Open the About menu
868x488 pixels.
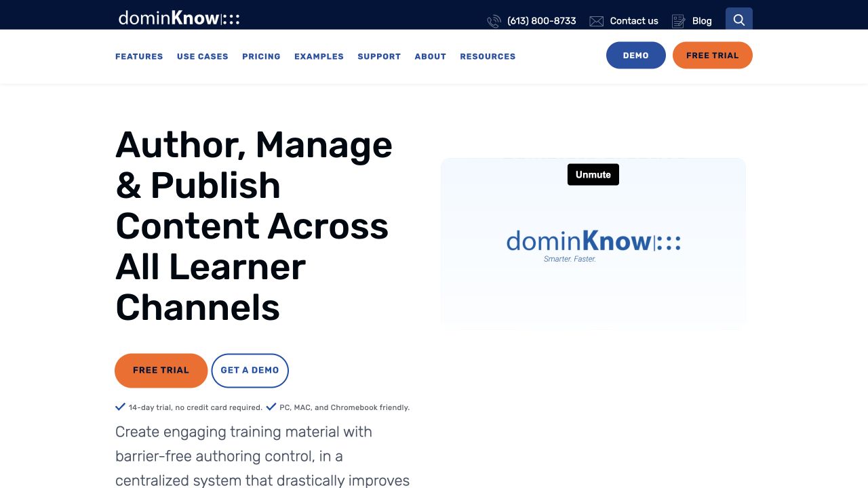coord(431,56)
